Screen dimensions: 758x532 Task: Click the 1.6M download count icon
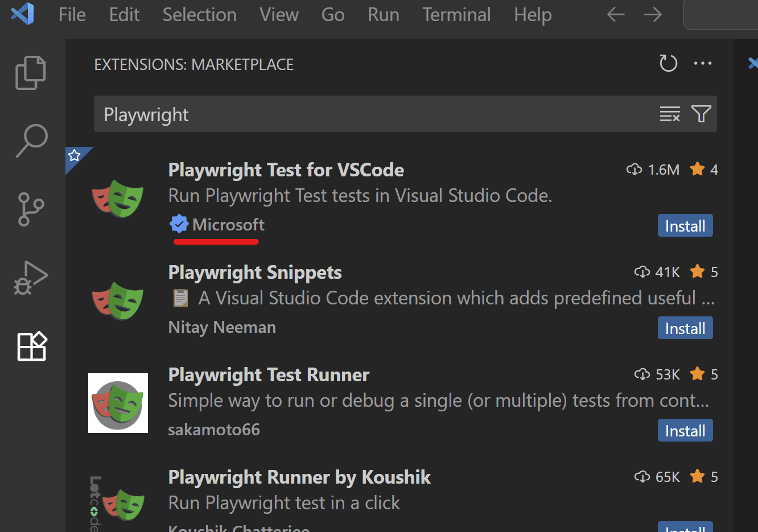pyautogui.click(x=634, y=170)
